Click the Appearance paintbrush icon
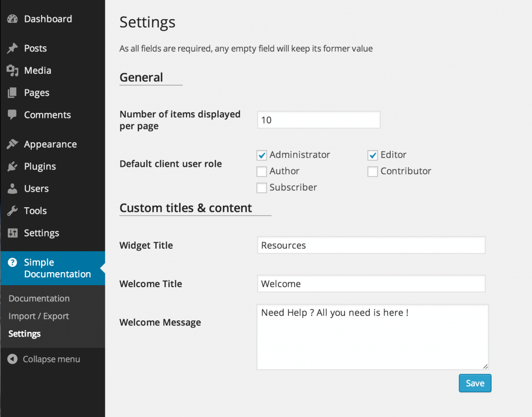532x417 pixels. [x=12, y=144]
